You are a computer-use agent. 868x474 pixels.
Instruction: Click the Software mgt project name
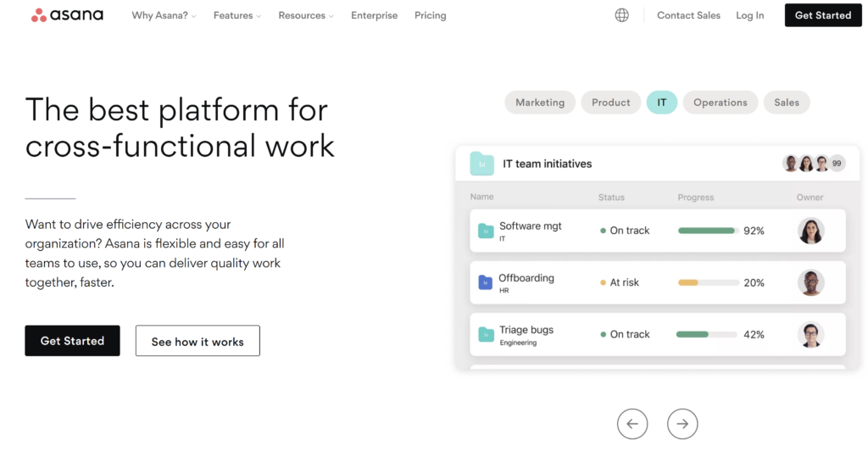coord(531,226)
